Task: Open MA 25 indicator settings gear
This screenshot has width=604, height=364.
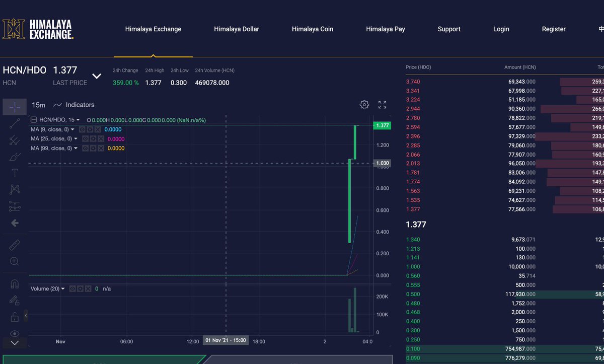Action: (93, 139)
